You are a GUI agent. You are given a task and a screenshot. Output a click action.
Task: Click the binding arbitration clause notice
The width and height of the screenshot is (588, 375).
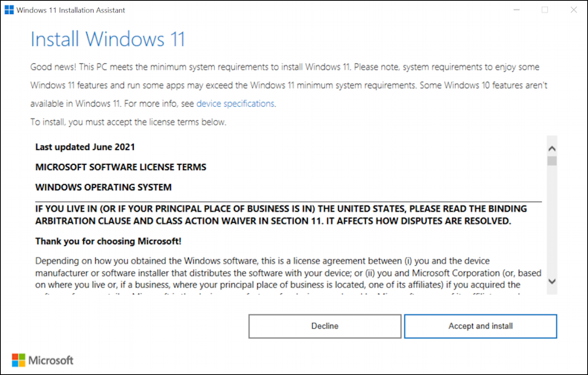point(281,215)
